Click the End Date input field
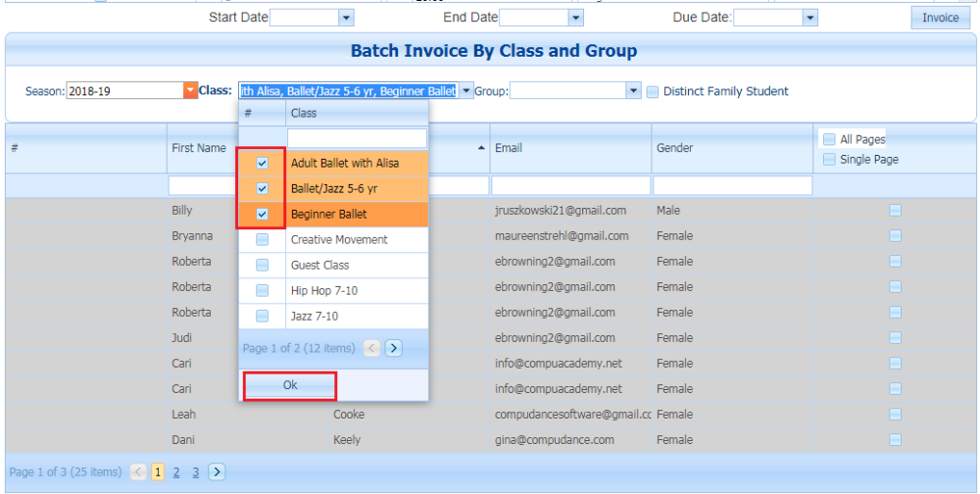This screenshot has height=494, width=980. point(533,18)
